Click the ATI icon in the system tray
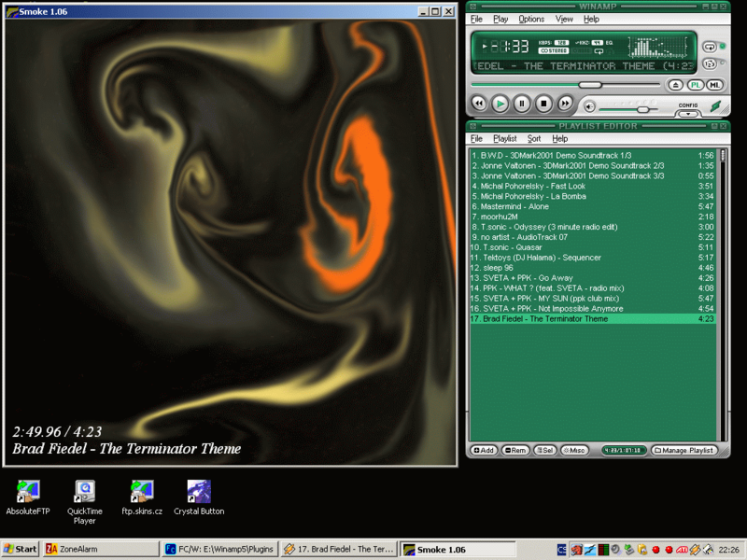This screenshot has width=747, height=560. click(x=683, y=550)
